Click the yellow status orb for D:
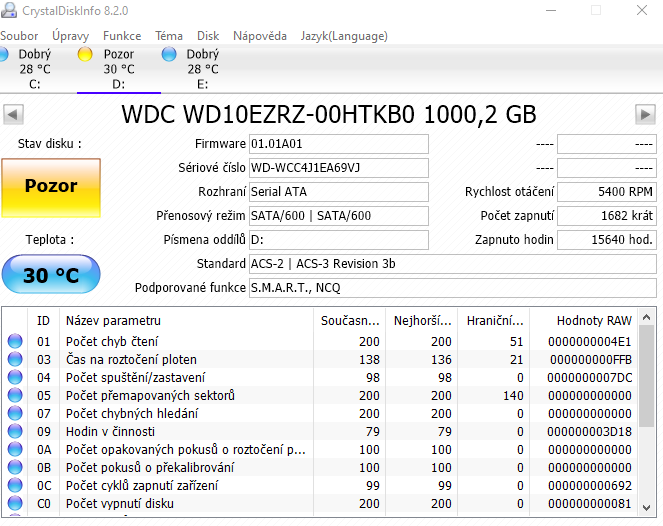The width and height of the screenshot is (663, 526). [85, 54]
